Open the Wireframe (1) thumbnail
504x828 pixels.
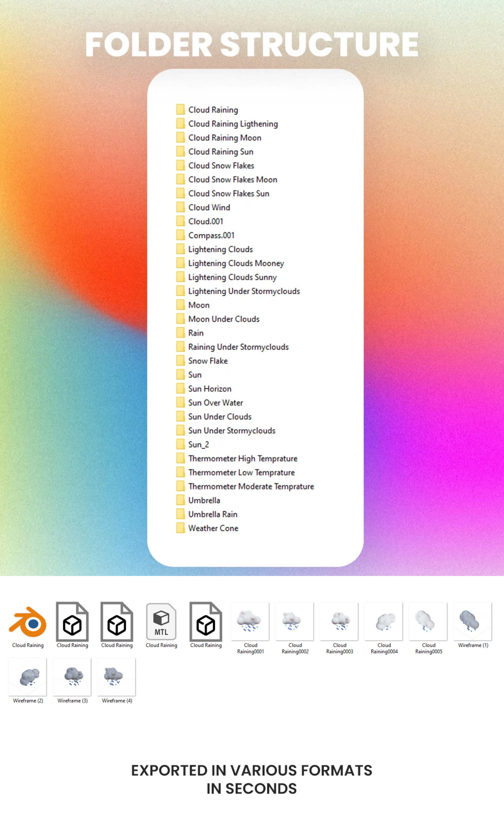(473, 621)
